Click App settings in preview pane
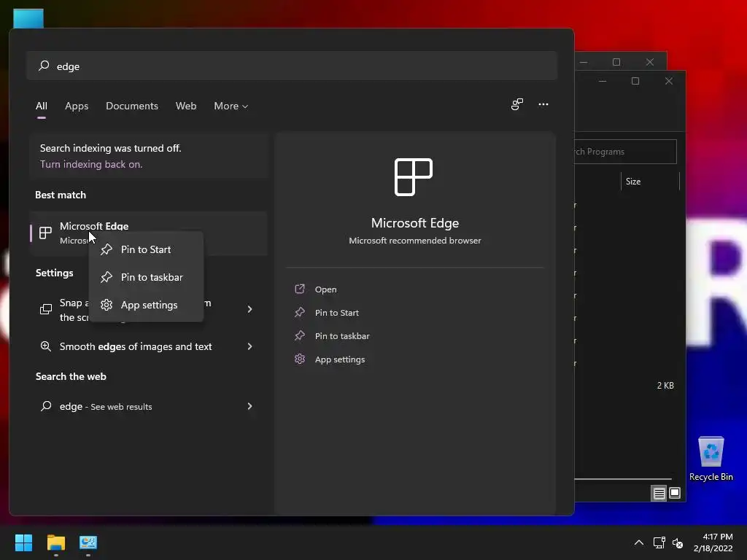 pyautogui.click(x=340, y=359)
